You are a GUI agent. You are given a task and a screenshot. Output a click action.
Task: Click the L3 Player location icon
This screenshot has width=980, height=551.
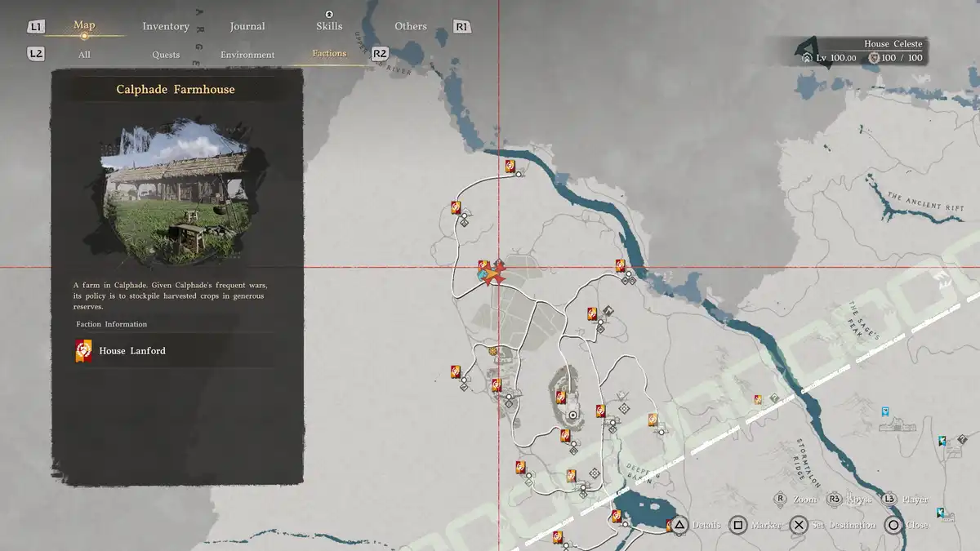889,499
